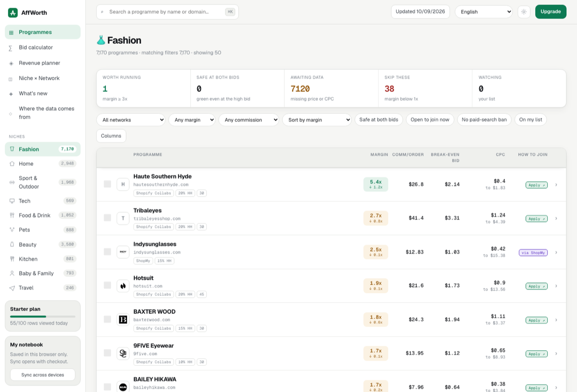Click the 9FIVE Eyewear brand logo
The image size is (577, 392).
tap(123, 353)
